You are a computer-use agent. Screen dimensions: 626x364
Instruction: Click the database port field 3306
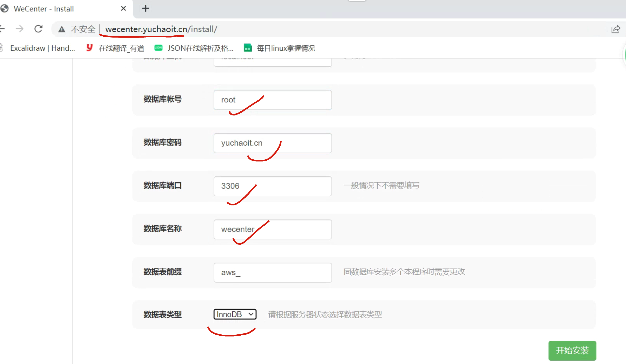(272, 186)
